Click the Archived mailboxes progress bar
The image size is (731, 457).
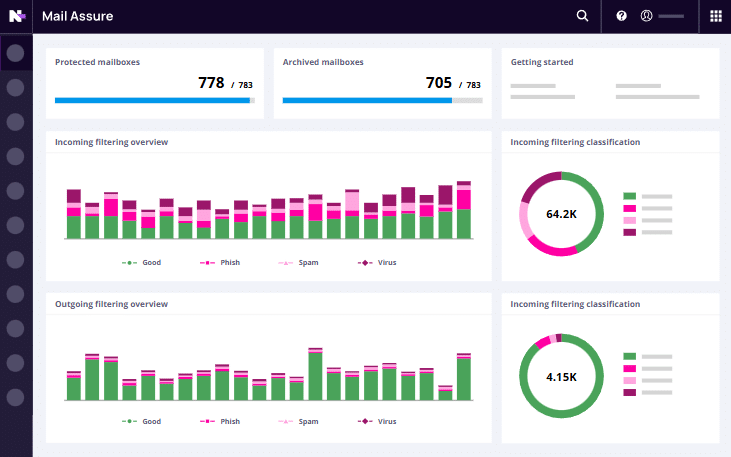(x=381, y=100)
